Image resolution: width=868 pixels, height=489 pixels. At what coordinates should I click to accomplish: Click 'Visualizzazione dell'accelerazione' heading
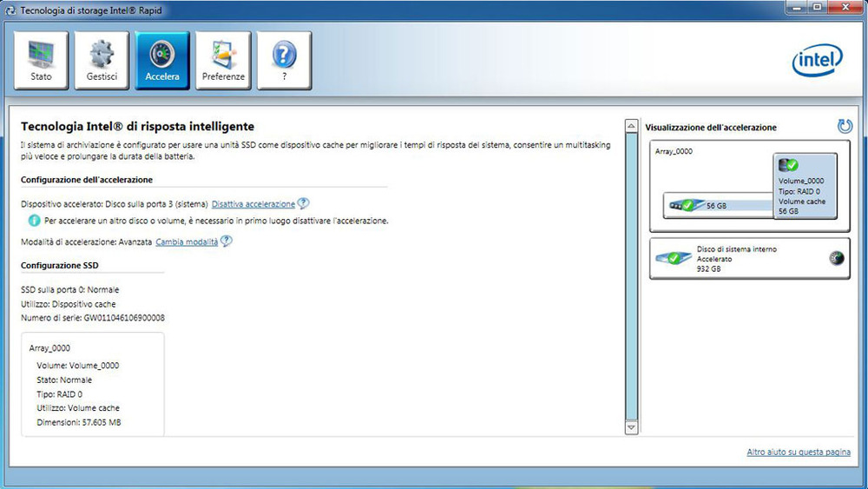pos(711,128)
